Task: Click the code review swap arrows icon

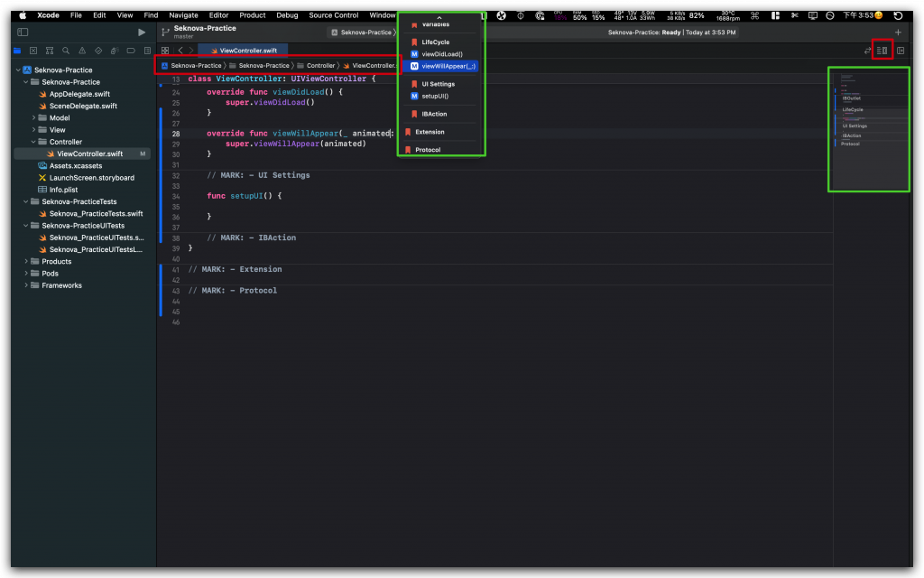Action: coord(867,51)
